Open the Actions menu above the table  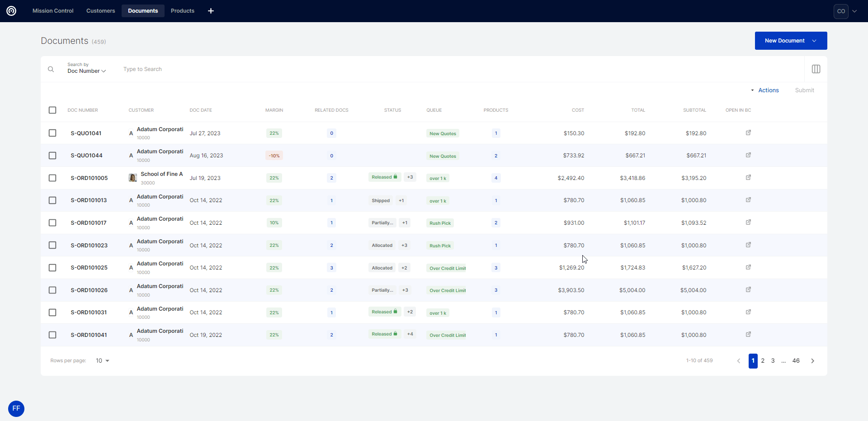pos(768,90)
